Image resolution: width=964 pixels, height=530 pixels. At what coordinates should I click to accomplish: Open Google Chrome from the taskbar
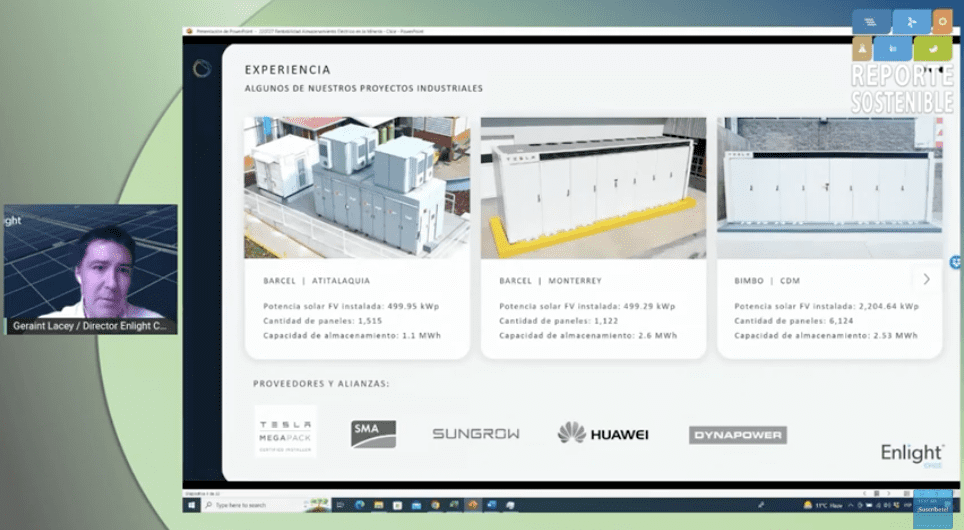point(435,505)
